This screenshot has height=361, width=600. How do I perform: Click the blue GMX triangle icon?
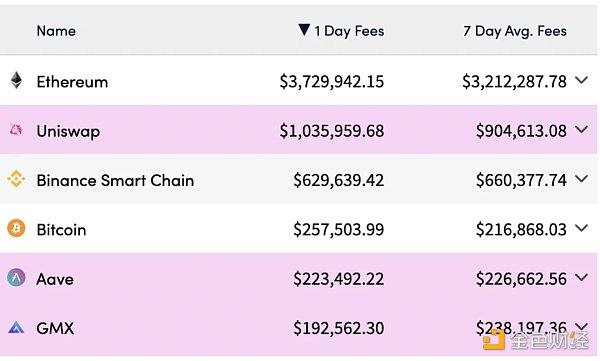pos(16,327)
